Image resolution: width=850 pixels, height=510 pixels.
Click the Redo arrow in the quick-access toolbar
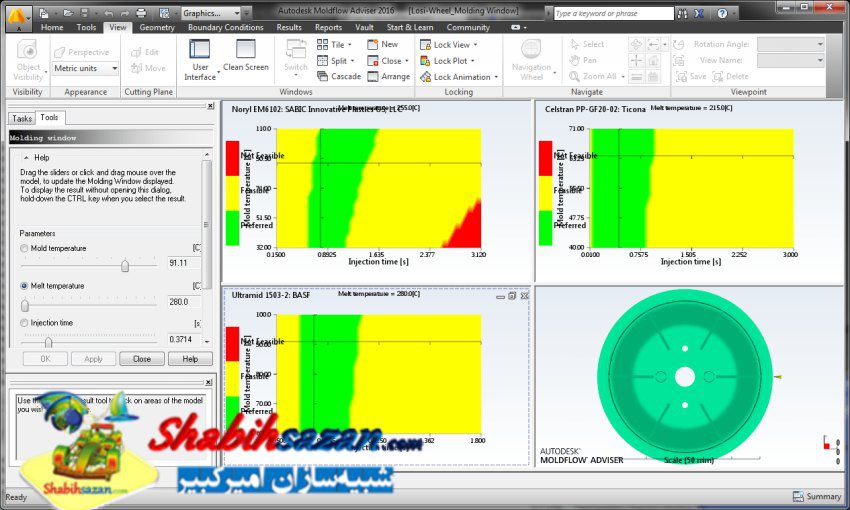pos(124,13)
